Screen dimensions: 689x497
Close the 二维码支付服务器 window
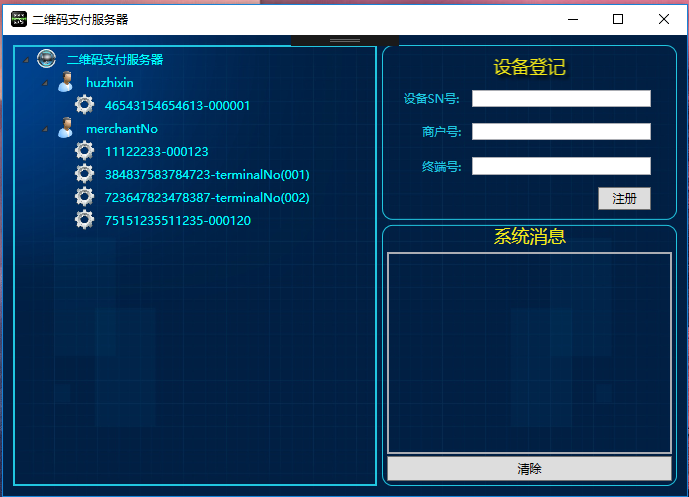664,19
